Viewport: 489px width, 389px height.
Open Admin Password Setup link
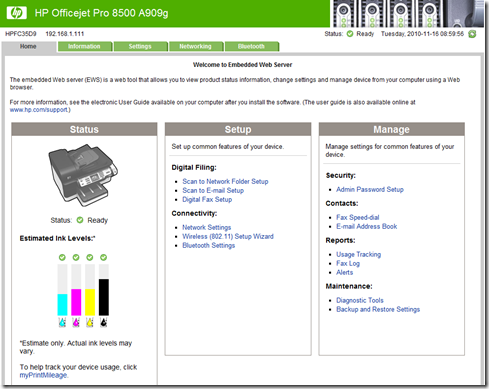[x=370, y=189]
